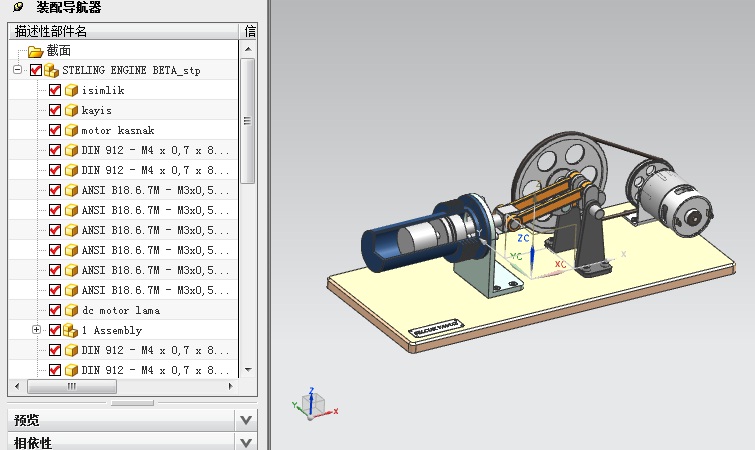Image resolution: width=755 pixels, height=450 pixels.
Task: Click the 信 column header
Action: pos(249,32)
